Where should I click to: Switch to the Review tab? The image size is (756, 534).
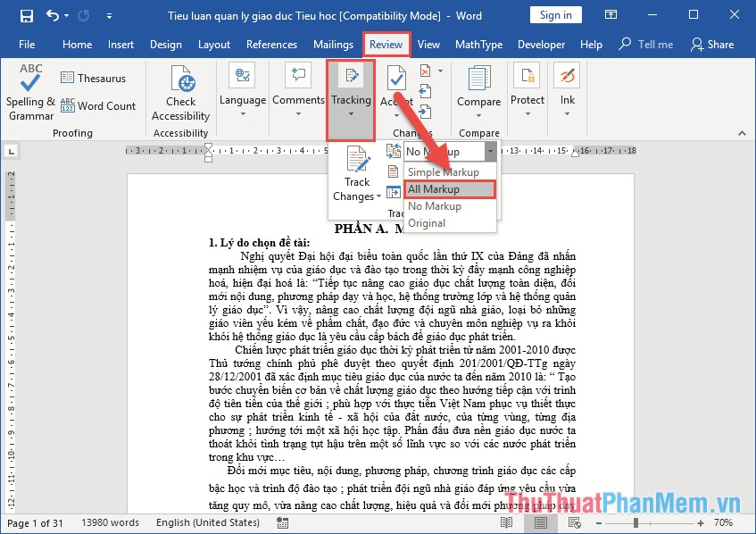[x=386, y=44]
